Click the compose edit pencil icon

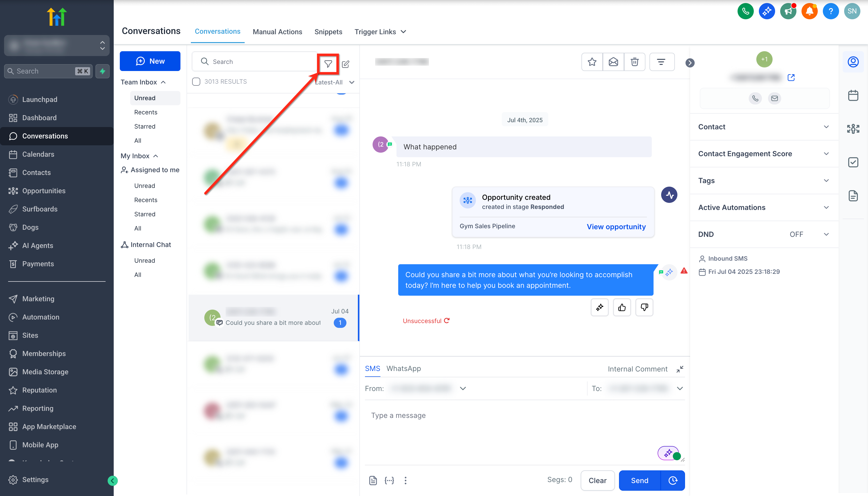(x=345, y=64)
